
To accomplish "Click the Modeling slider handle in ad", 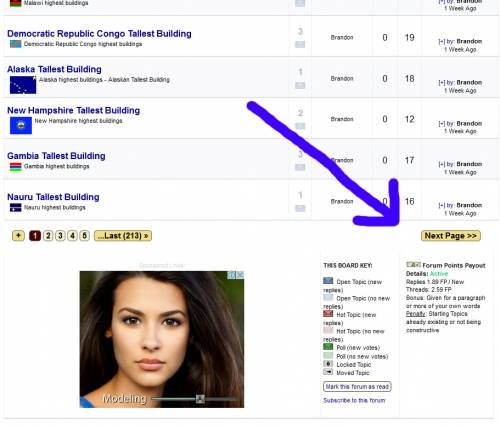I will (x=200, y=399).
